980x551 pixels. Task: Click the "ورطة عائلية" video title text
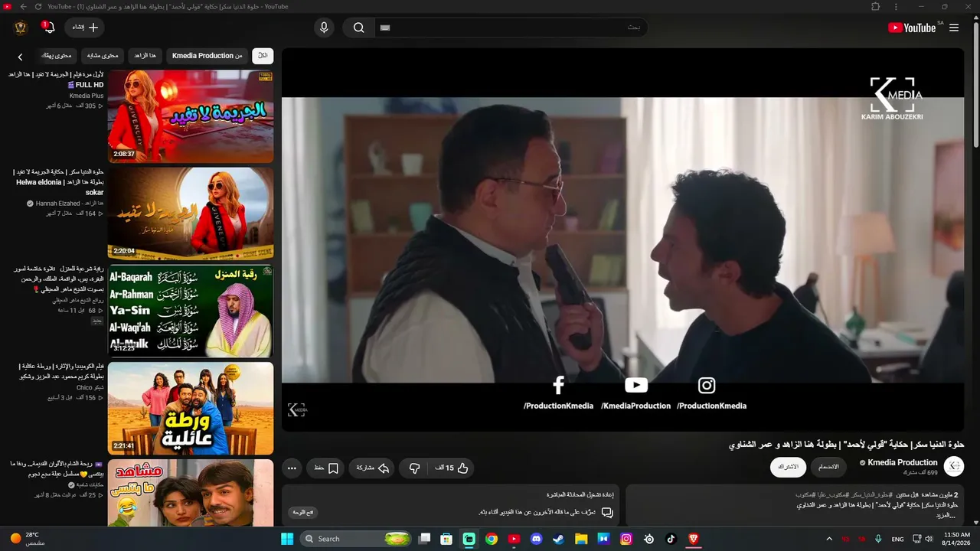pos(61,371)
